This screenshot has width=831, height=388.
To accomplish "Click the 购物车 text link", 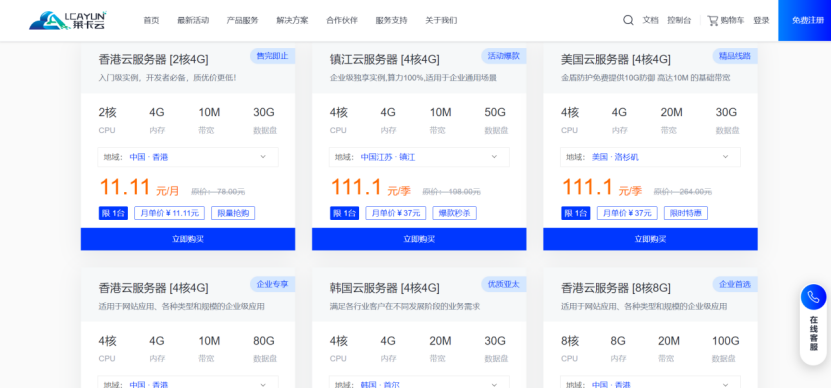I will (732, 20).
